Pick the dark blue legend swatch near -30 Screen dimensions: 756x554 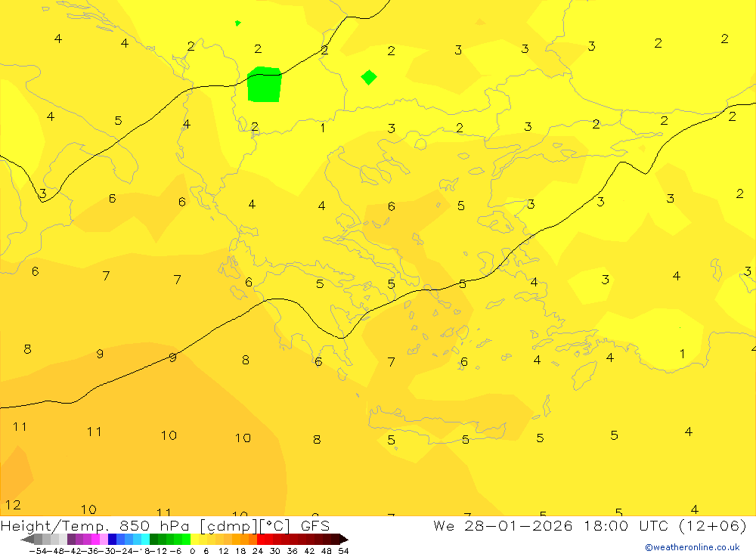pos(113,540)
